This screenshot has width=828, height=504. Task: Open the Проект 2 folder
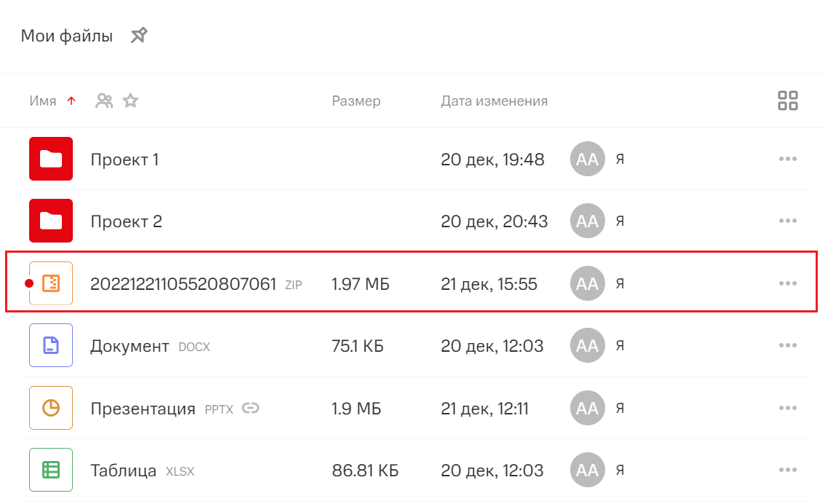(x=126, y=221)
